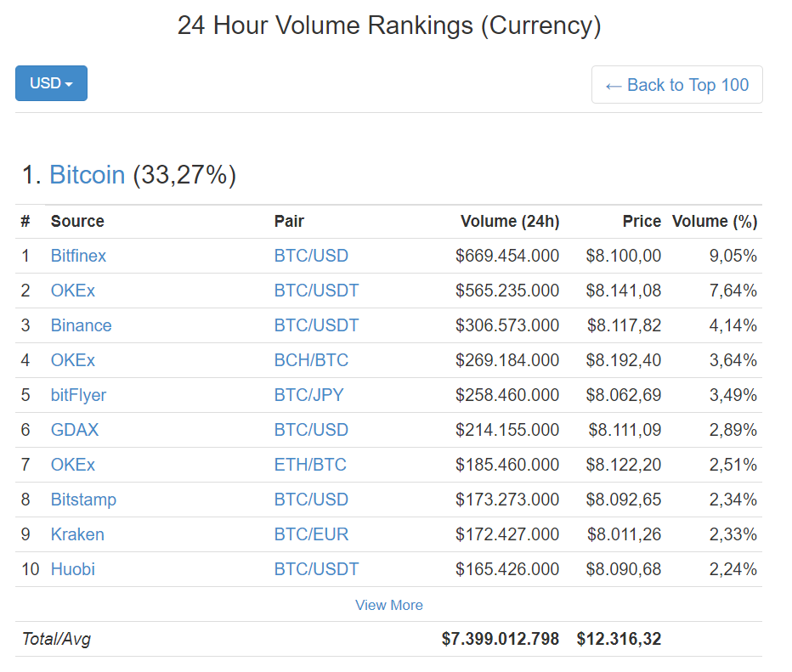Click the BTC/USDT pair for Huobi
792x672 pixels.
click(x=316, y=569)
